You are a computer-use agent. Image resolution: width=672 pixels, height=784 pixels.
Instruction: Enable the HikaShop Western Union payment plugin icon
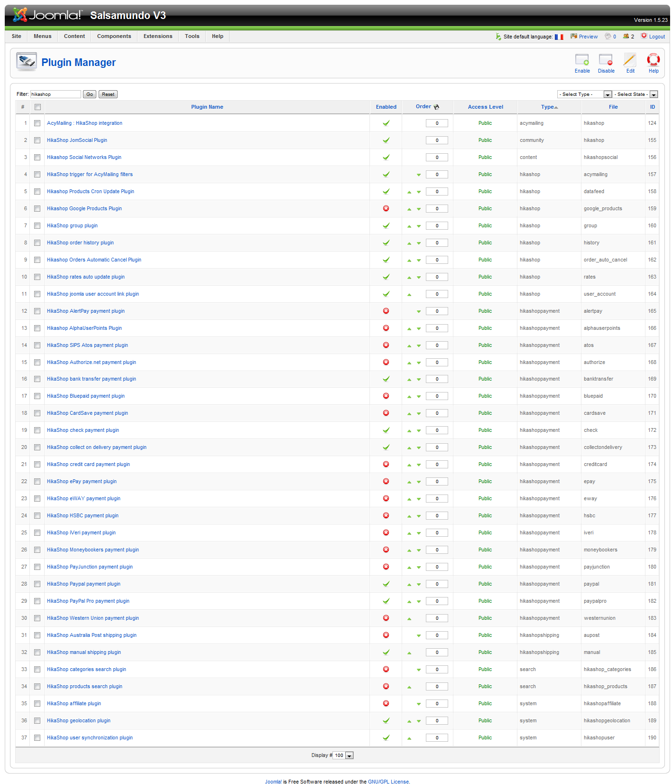(386, 618)
